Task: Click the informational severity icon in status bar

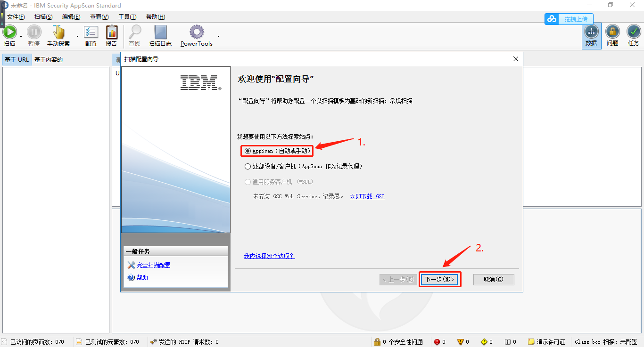Action: point(508,342)
